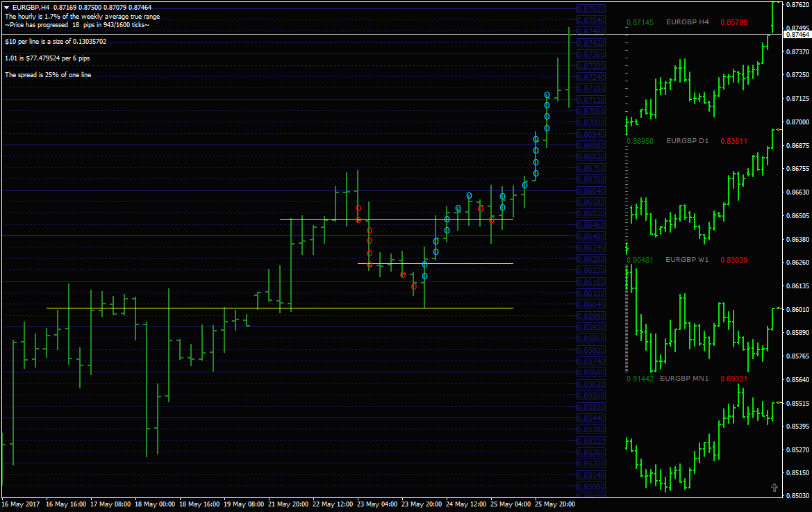Click the '25 May 20:00' time label
This screenshot has width=812, height=512.
tap(555, 504)
